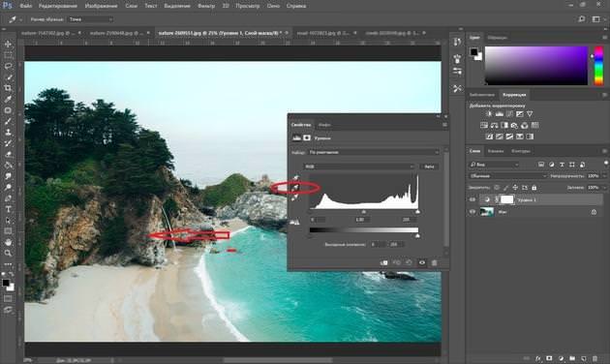610x364 pixels.
Task: Hide the Уровни 1 adjustment layer
Action: 473,199
